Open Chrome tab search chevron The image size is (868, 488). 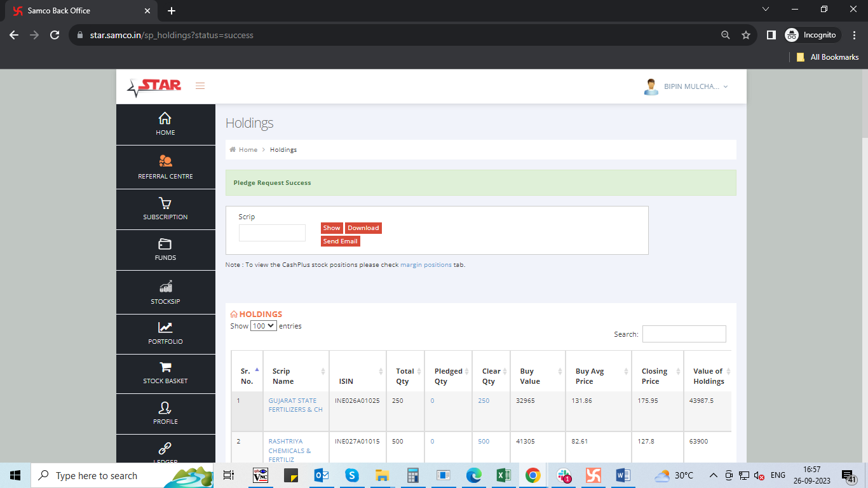(765, 10)
